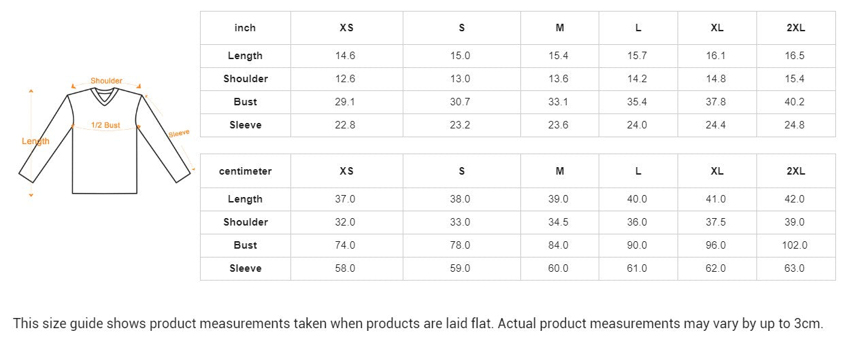Select the Bust row label in inch table
The width and height of the screenshot is (868, 337).
pos(245,102)
